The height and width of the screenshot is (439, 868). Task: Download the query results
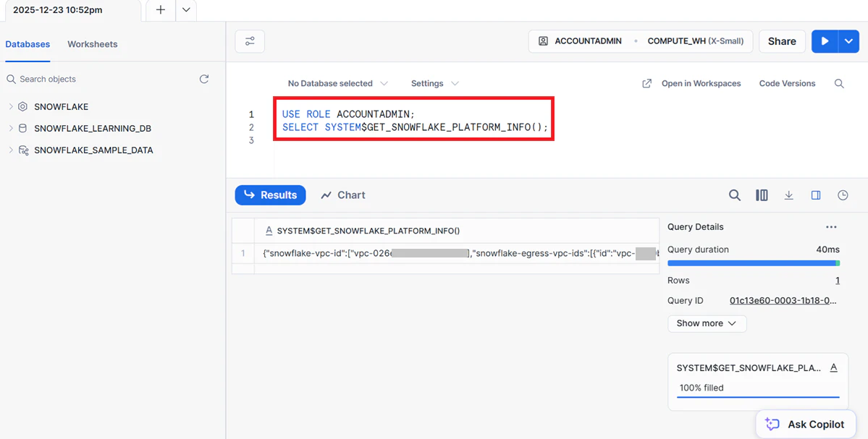pos(789,195)
